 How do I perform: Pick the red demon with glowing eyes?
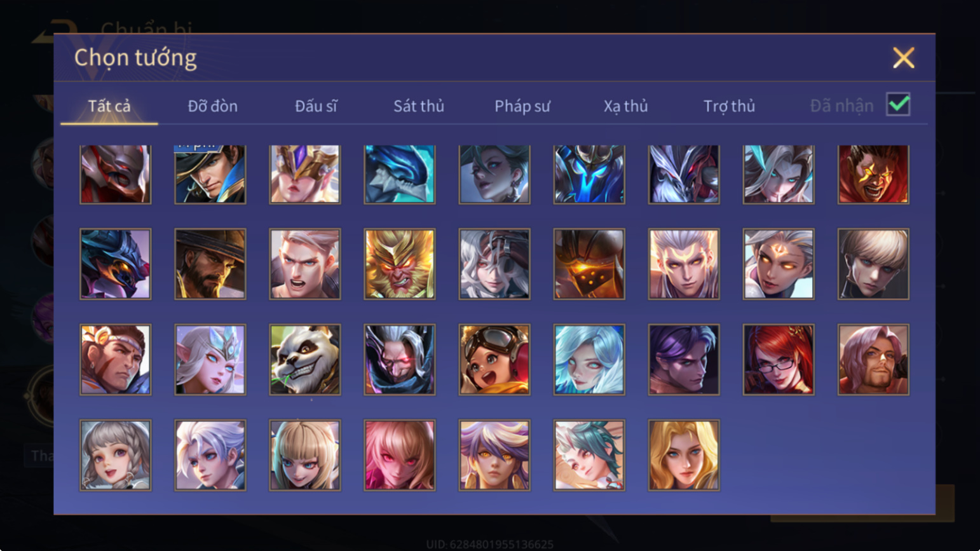pyautogui.click(x=873, y=174)
